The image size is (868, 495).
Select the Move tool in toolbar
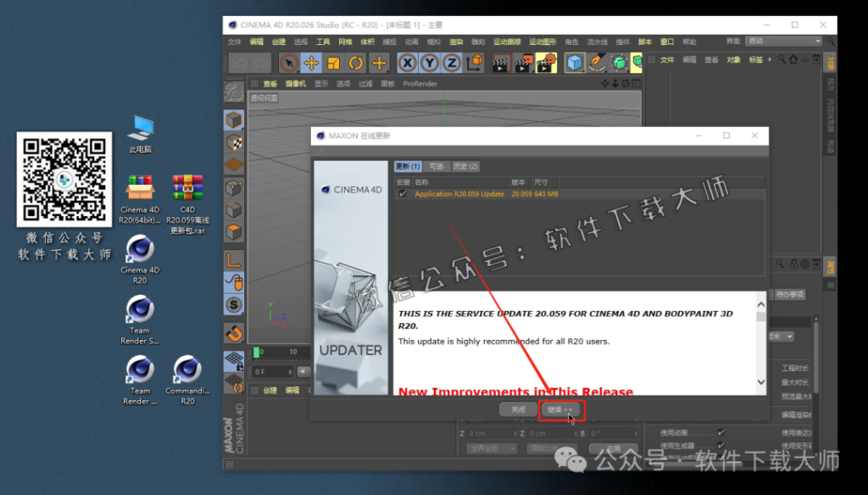(311, 63)
